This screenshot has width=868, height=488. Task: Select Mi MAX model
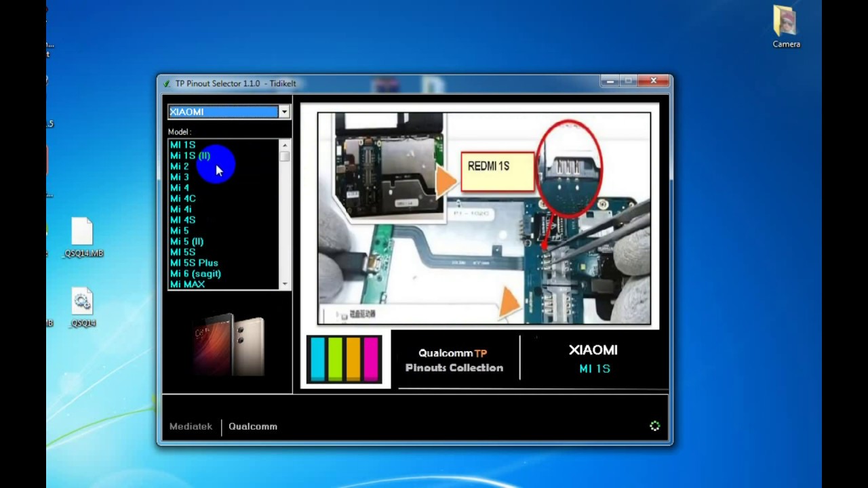coord(187,285)
